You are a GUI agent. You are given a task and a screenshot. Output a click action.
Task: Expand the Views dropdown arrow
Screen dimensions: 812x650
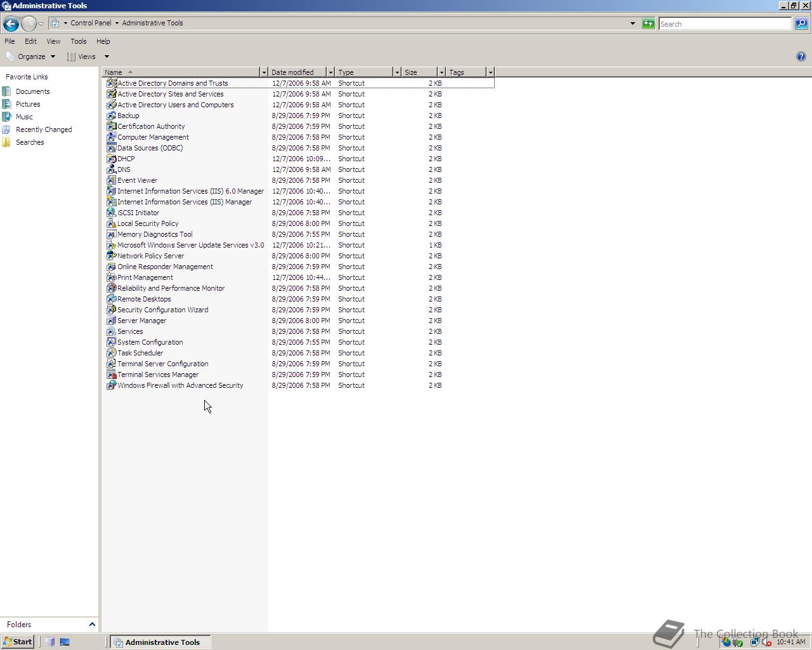coord(107,56)
